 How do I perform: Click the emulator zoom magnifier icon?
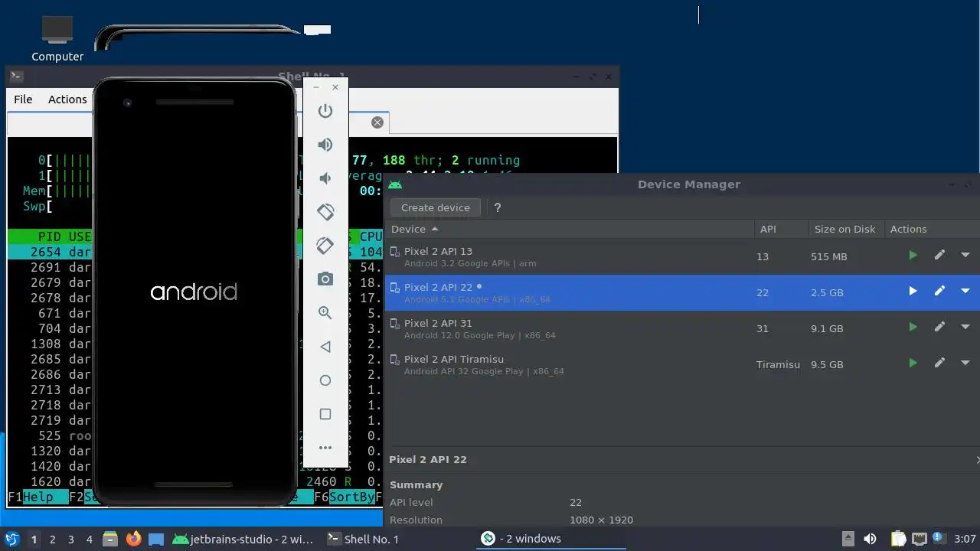tap(325, 312)
